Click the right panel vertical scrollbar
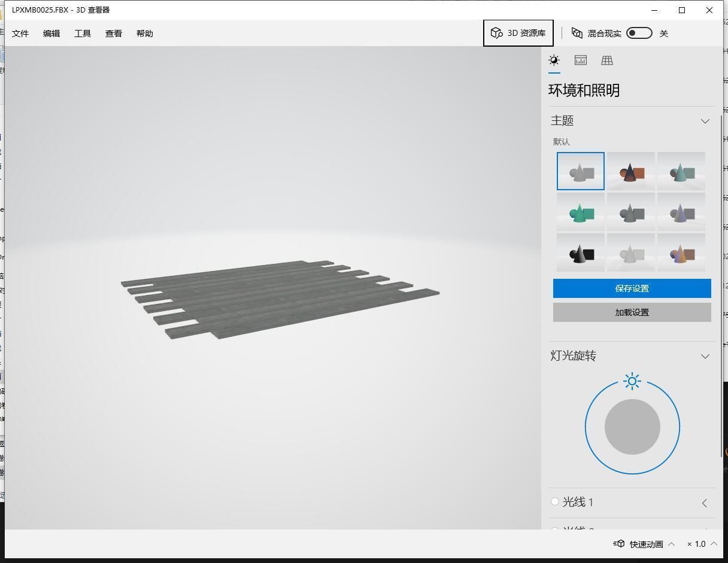Image resolution: width=728 pixels, height=563 pixels. click(x=721, y=287)
